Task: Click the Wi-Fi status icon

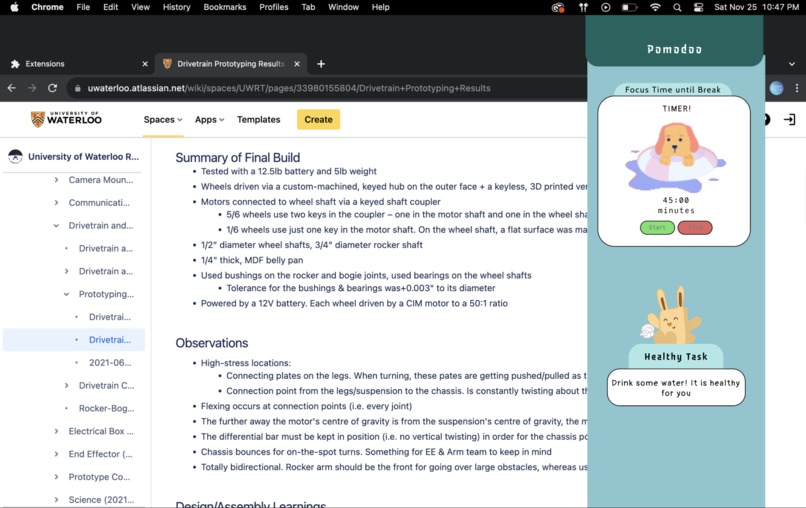Action: pos(655,7)
